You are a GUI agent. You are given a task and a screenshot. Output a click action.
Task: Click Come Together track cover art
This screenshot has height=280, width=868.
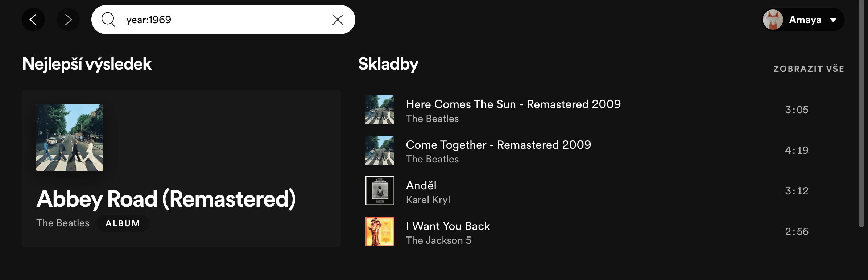coord(380,150)
